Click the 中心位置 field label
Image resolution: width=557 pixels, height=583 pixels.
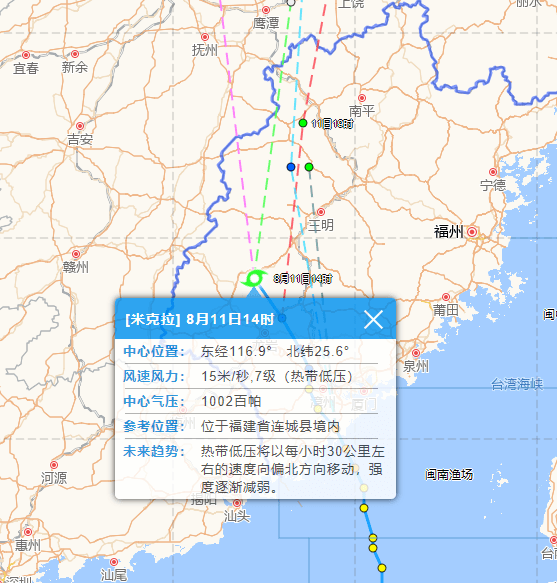(154, 351)
